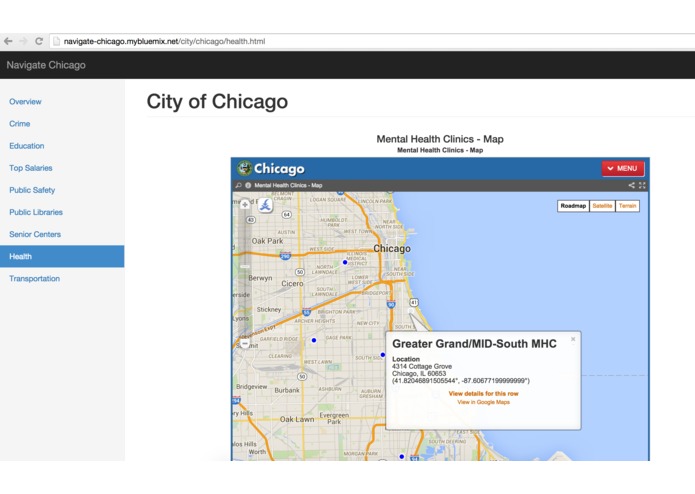695x494 pixels.
Task: Click the Cicero map label
Action: [293, 284]
